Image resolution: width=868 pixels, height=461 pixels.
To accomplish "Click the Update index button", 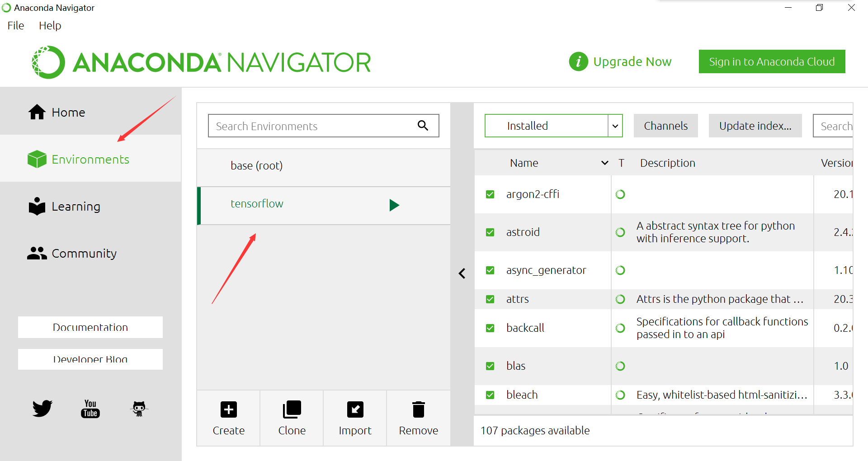I will point(755,126).
